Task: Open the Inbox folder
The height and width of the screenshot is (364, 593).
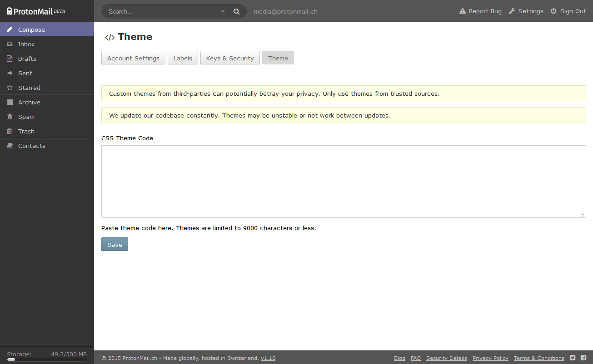Action: click(10, 44)
